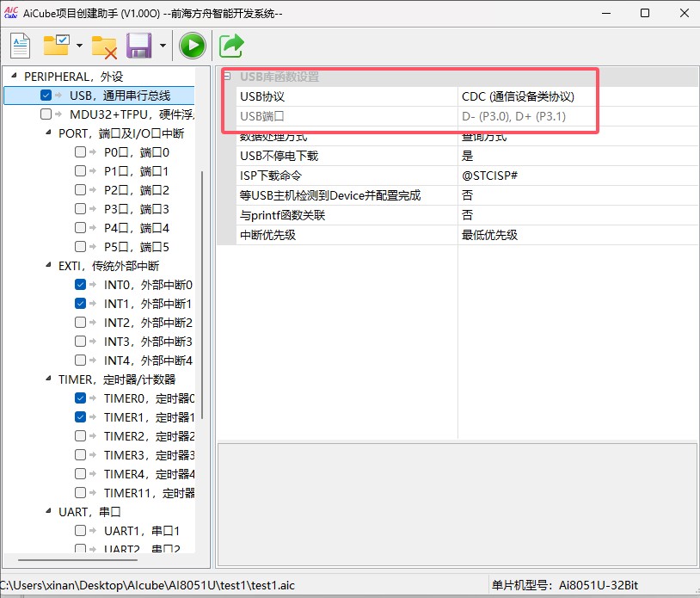This screenshot has height=598, width=700.
Task: Click the new project document icon
Action: click(x=20, y=46)
